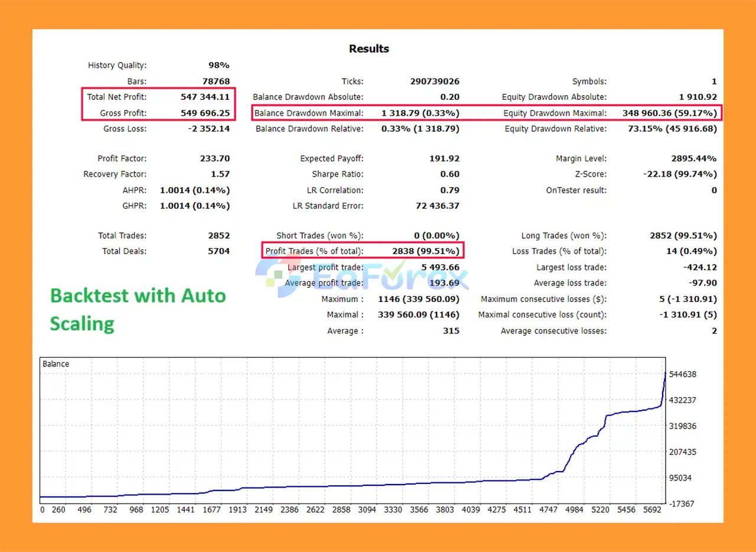This screenshot has width=756, height=552.
Task: Click the Profit Trades 2838 (99.51%) value
Action: point(425,251)
